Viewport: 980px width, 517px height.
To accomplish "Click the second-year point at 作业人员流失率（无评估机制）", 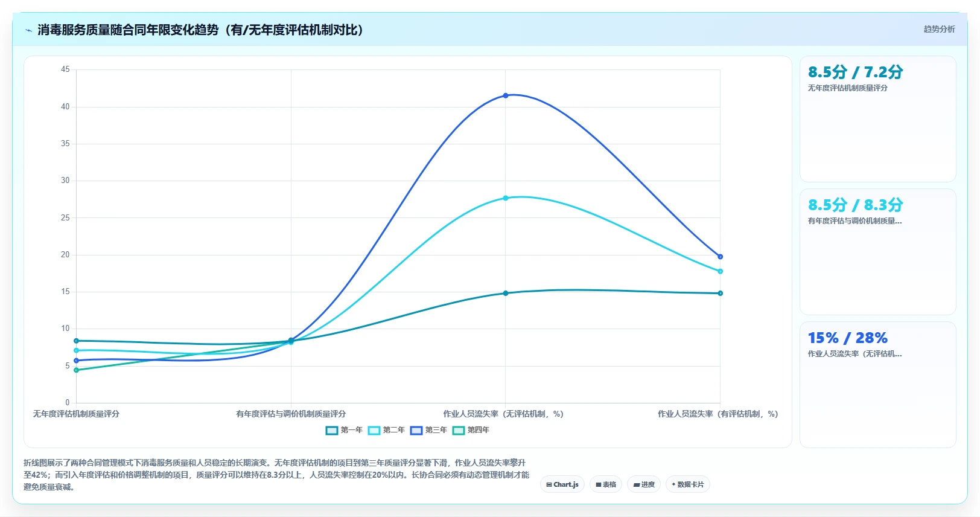I will [x=506, y=198].
